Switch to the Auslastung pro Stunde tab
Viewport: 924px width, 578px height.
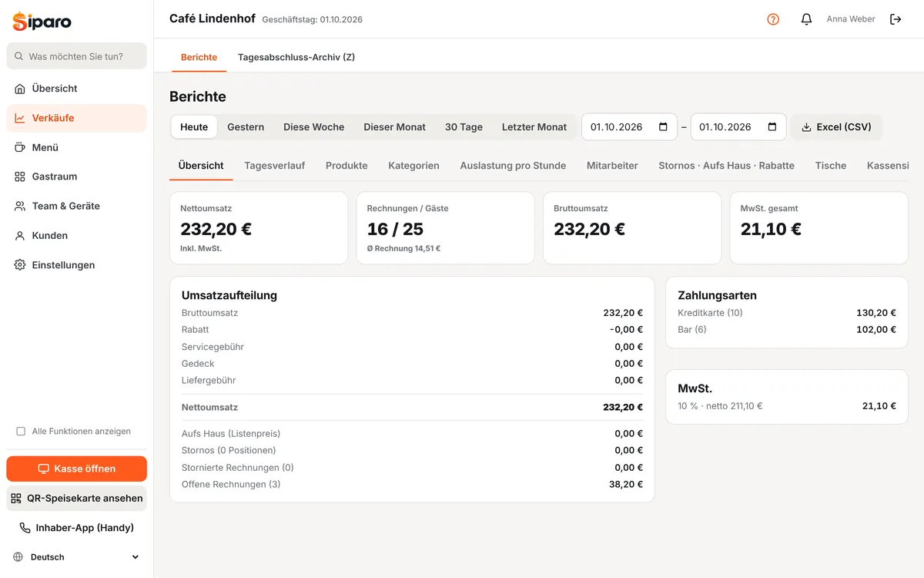[513, 166]
